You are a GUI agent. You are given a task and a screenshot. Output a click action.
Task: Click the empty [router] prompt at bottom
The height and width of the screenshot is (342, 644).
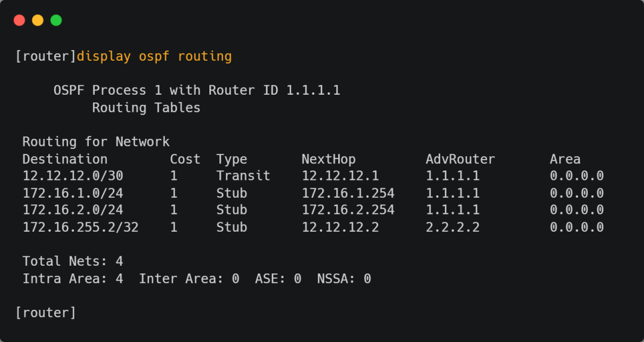click(x=46, y=312)
